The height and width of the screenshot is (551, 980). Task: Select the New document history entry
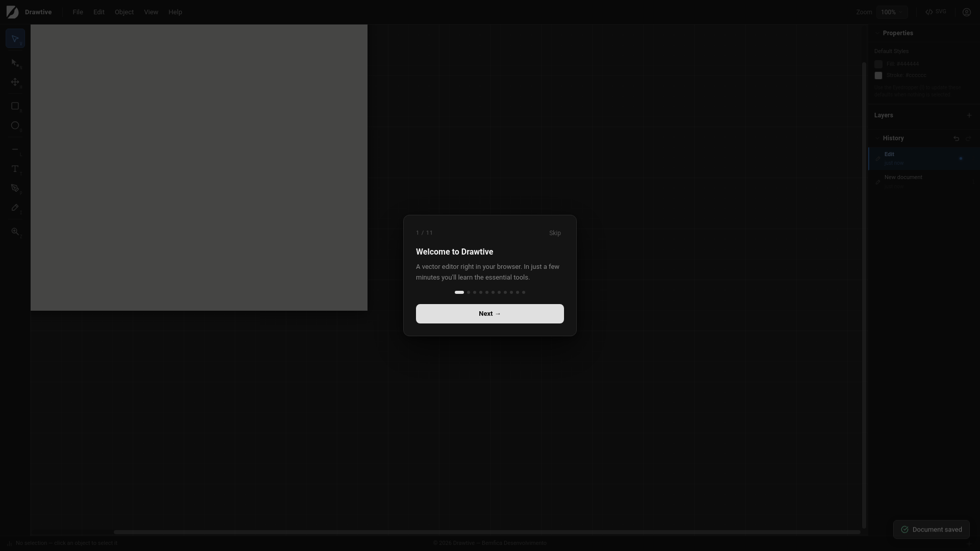(x=924, y=182)
